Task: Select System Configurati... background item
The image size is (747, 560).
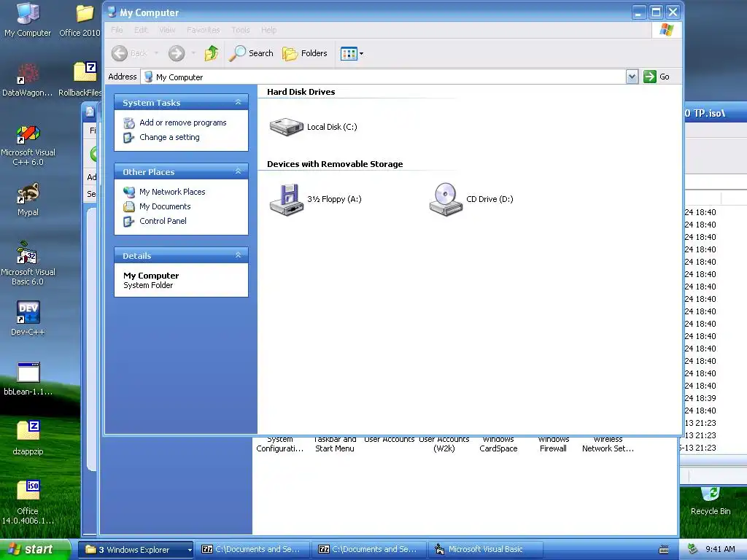Action: click(x=279, y=444)
